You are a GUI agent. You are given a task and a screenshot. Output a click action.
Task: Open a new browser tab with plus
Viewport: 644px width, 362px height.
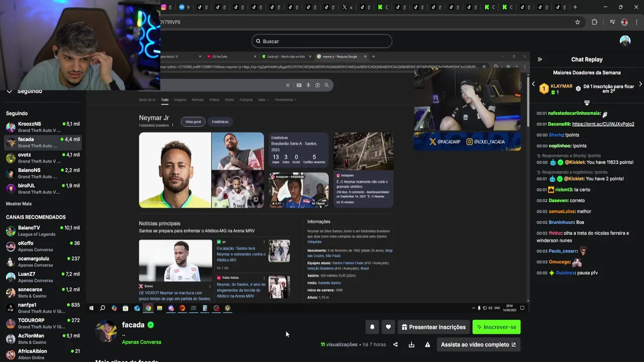click(575, 7)
